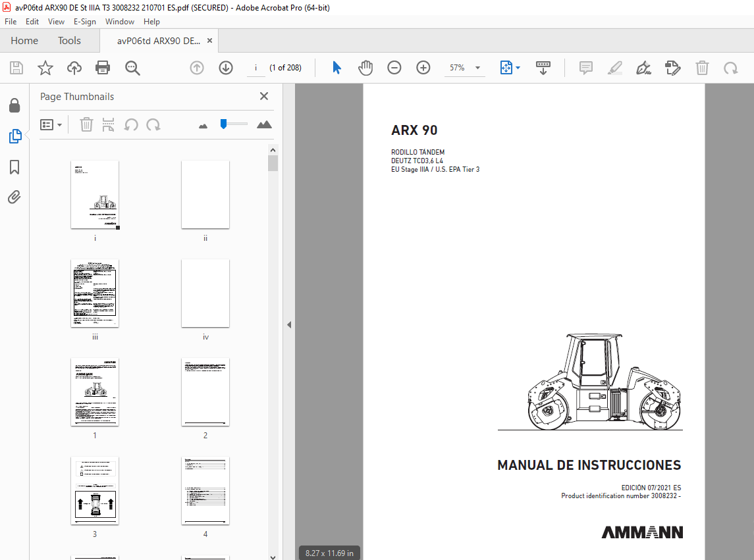Click the Fit page view icon
The width and height of the screenshot is (754, 560).
pyautogui.click(x=506, y=68)
